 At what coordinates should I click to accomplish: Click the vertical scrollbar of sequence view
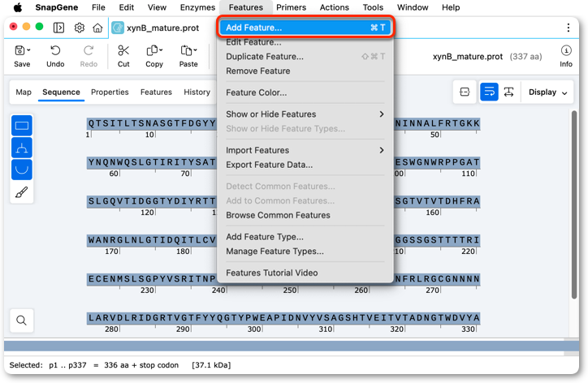(x=574, y=204)
